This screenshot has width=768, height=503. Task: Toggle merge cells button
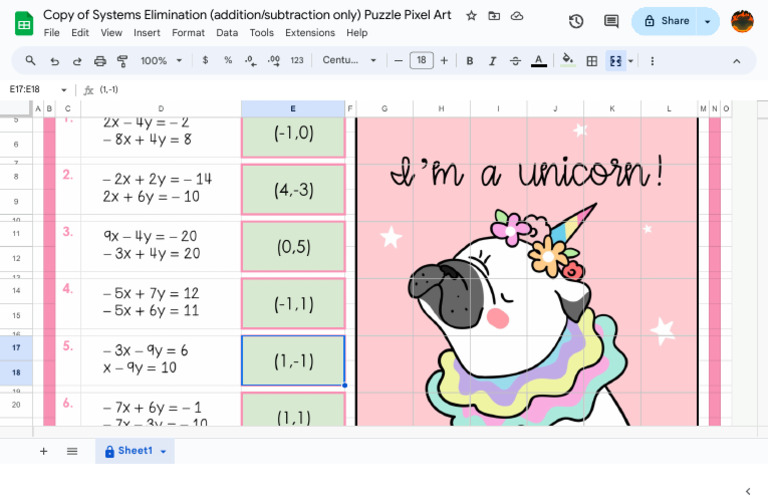(616, 61)
